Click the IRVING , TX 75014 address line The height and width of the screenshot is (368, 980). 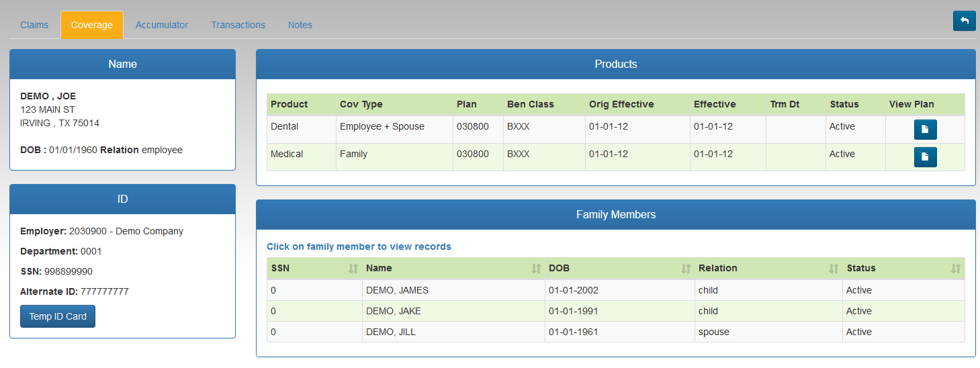coord(60,123)
